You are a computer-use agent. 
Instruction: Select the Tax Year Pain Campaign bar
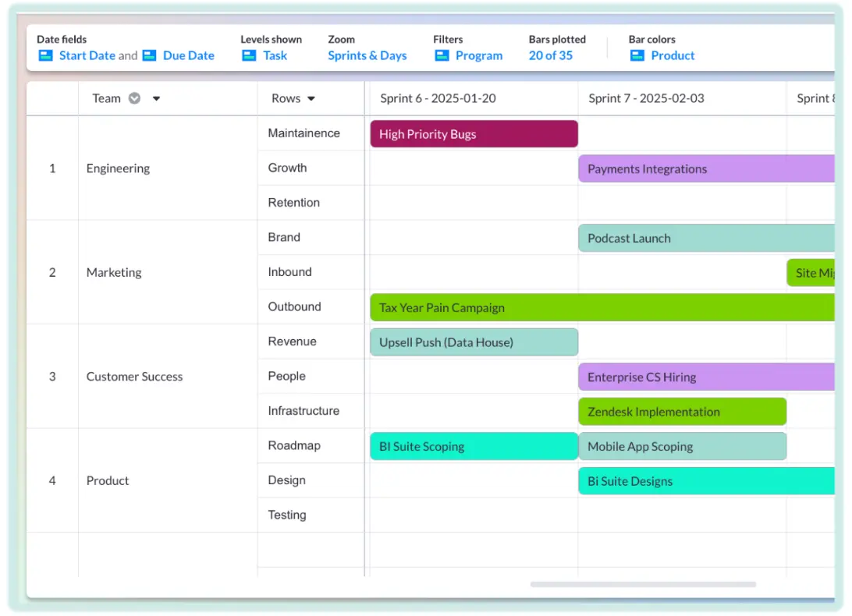click(x=602, y=308)
